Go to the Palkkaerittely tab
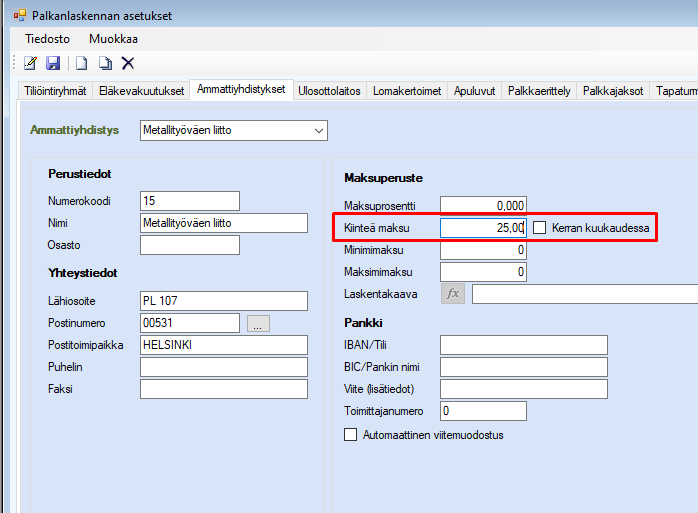 (x=539, y=91)
